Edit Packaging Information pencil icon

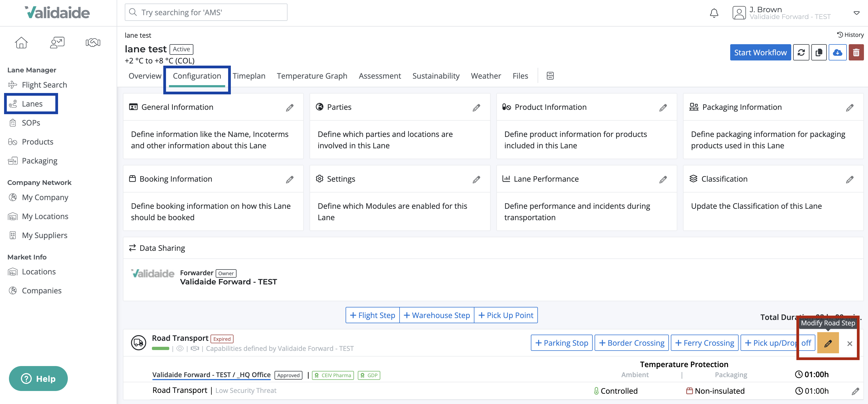[x=850, y=108]
